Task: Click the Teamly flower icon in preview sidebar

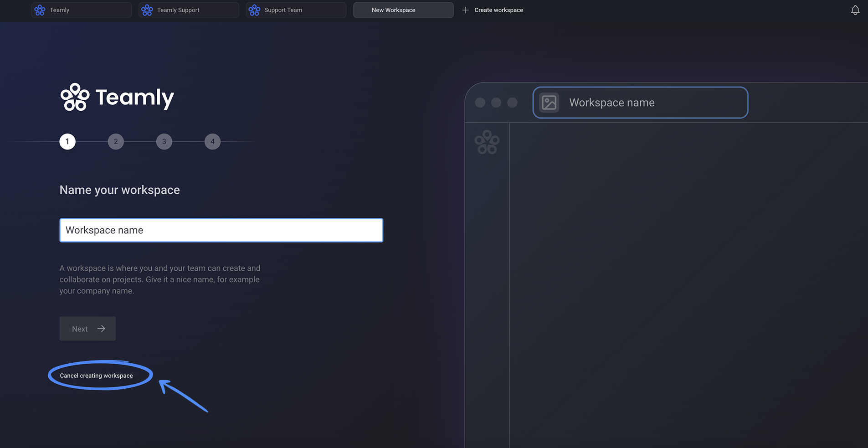Action: point(487,142)
